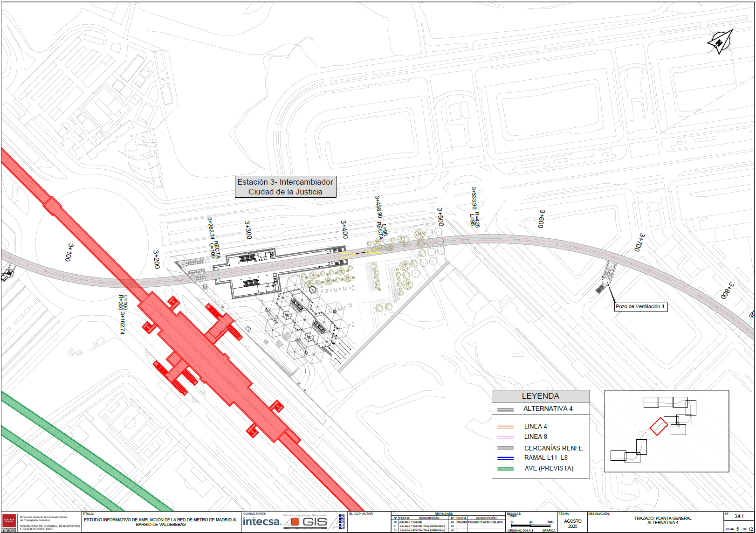756x533 pixels.
Task: Click the Estación 3 Intercambiador label box
Action: pyautogui.click(x=285, y=187)
